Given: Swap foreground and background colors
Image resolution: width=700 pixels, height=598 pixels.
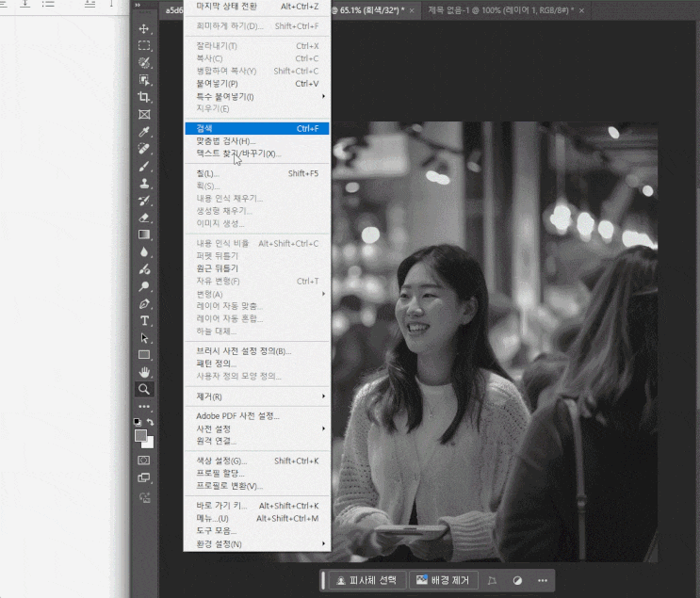Looking at the screenshot, I should pyautogui.click(x=151, y=422).
